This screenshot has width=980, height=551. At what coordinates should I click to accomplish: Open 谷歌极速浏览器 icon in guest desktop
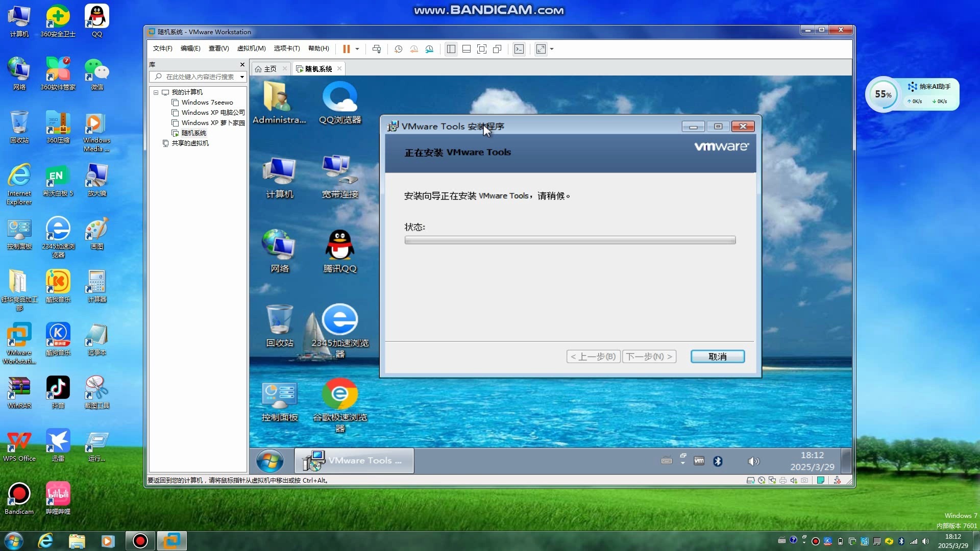340,405
